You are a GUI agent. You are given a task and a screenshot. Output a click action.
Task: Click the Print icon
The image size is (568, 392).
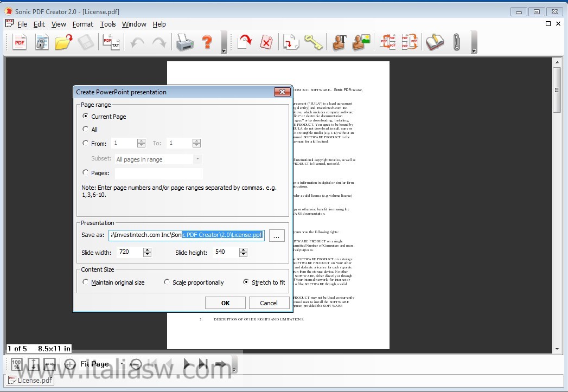(185, 42)
